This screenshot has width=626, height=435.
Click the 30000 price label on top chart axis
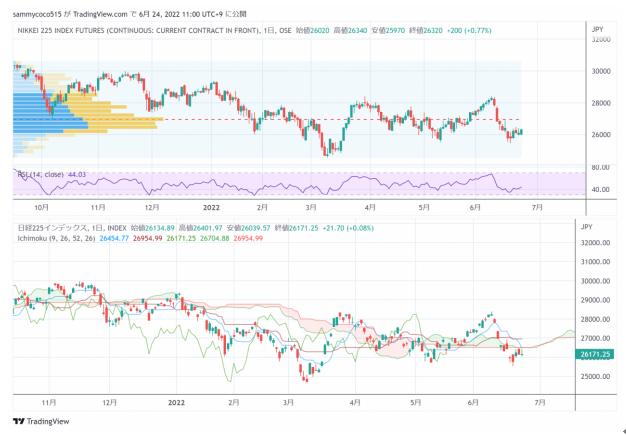[599, 71]
